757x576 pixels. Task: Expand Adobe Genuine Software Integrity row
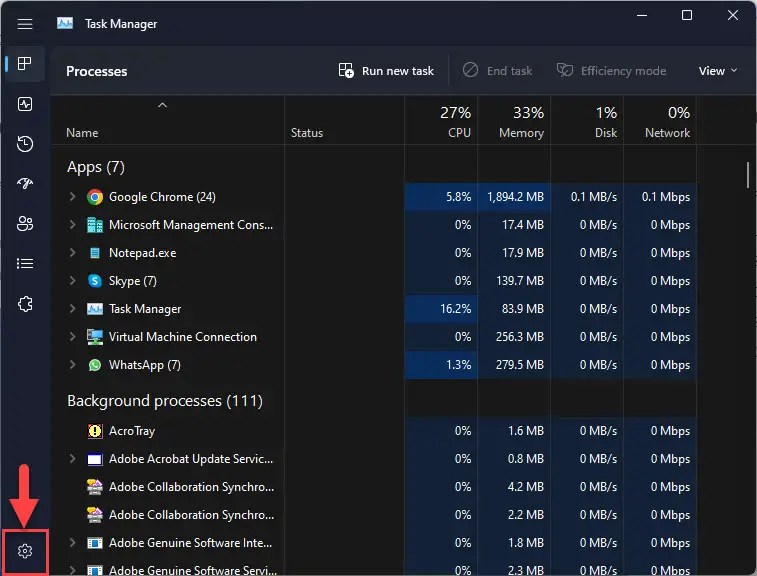[72, 543]
